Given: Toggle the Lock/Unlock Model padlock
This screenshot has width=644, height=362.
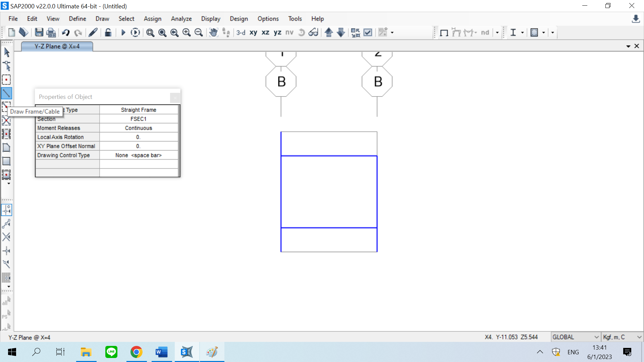Looking at the screenshot, I should [108, 33].
